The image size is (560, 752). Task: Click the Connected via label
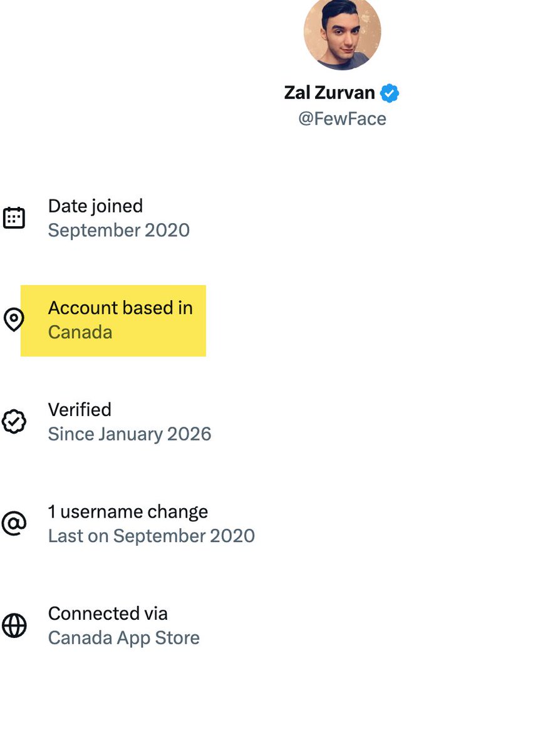point(108,614)
